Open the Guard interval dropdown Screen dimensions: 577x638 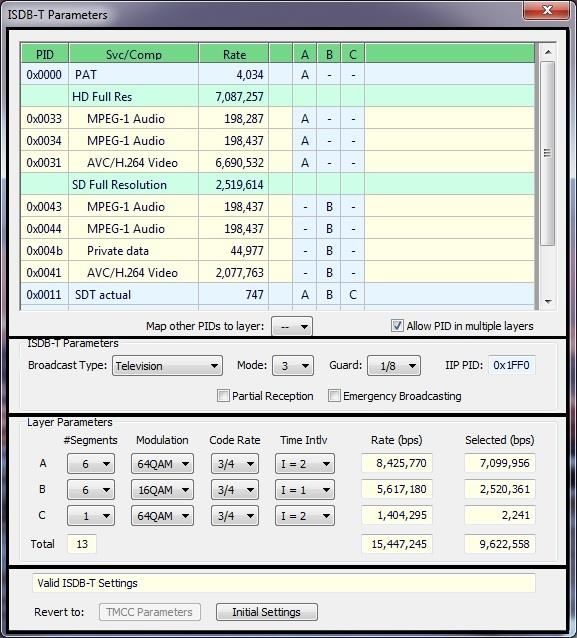coord(393,366)
